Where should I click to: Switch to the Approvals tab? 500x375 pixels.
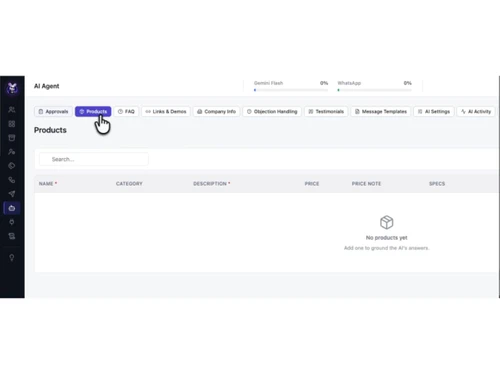point(53,112)
